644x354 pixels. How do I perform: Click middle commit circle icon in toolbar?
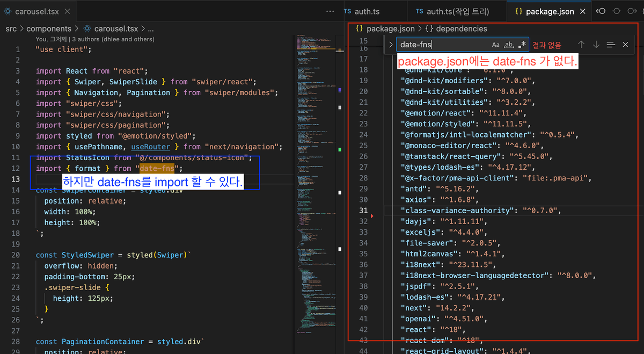coord(616,11)
